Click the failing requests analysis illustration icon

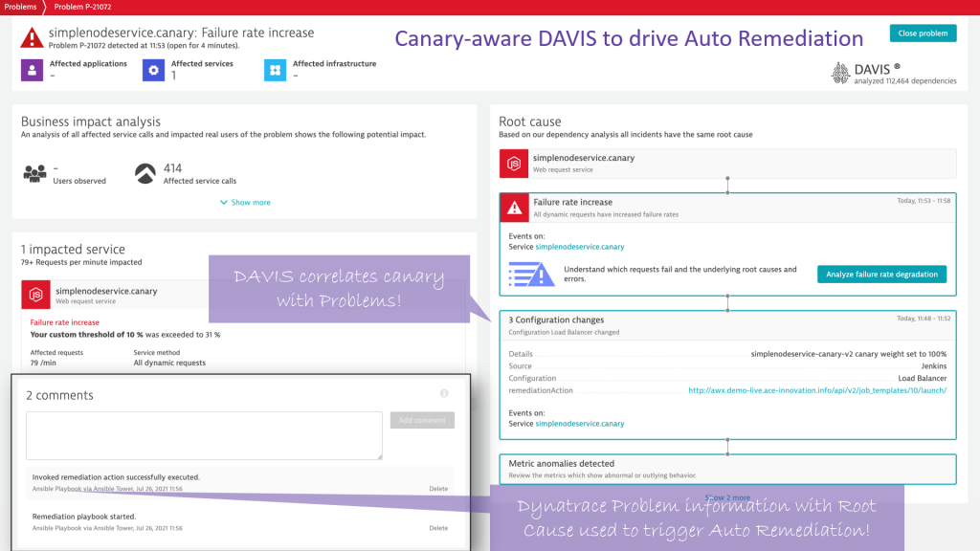pyautogui.click(x=531, y=275)
